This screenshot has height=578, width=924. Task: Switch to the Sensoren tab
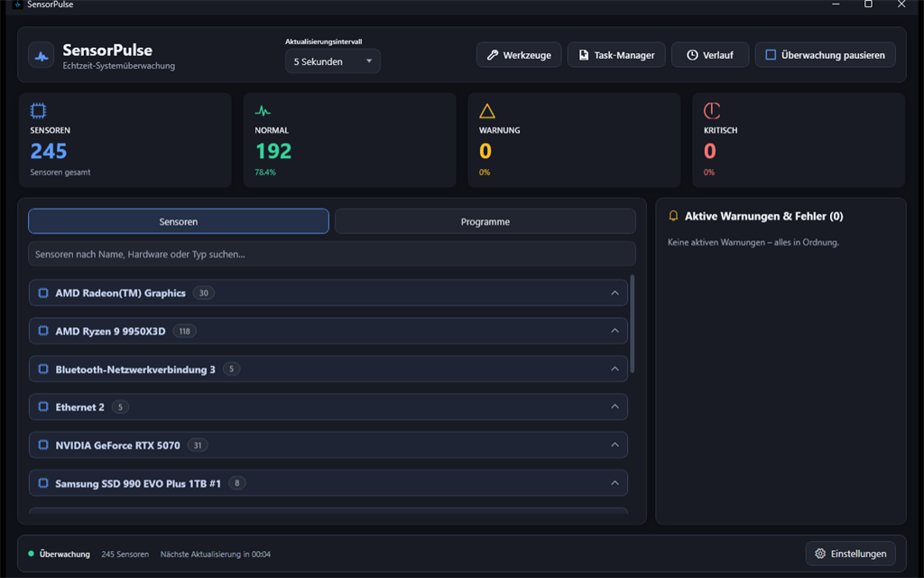179,221
